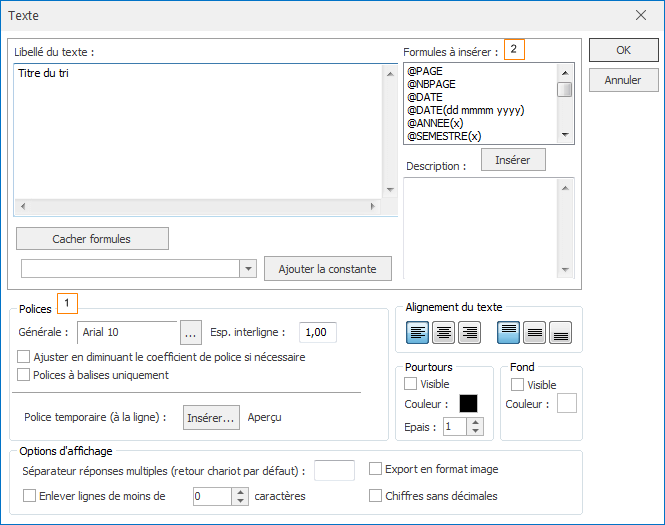
Task: Align text to the right
Action: coord(468,333)
